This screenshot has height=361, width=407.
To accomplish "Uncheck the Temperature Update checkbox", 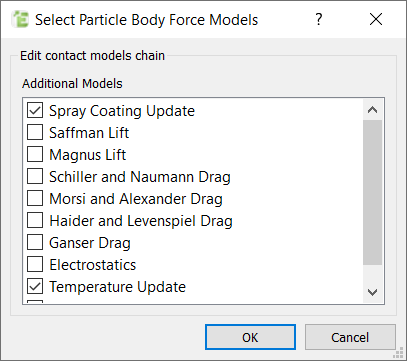I will tap(35, 286).
